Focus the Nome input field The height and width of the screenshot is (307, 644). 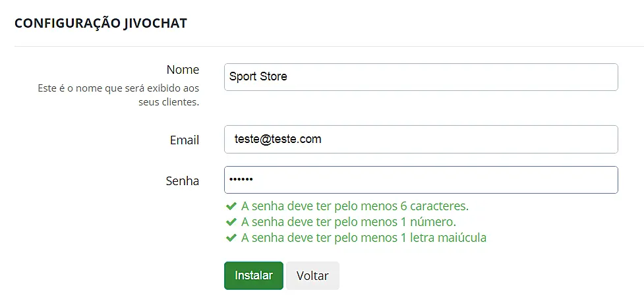click(x=421, y=76)
